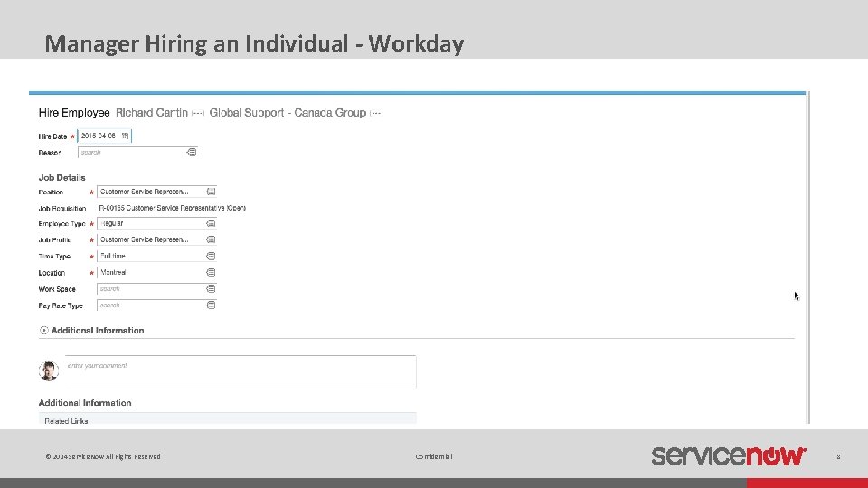The width and height of the screenshot is (868, 488).
Task: Click the user avatar beside comment box
Action: 49,371
